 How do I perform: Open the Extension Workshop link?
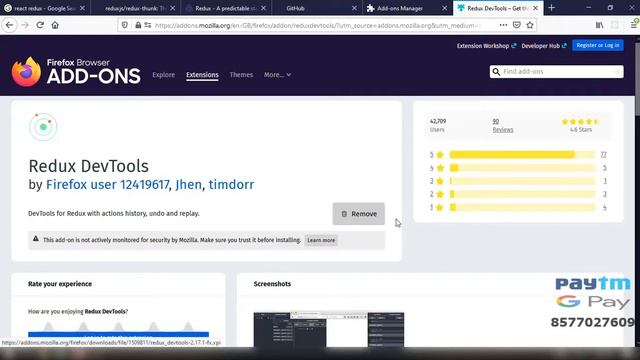point(486,46)
